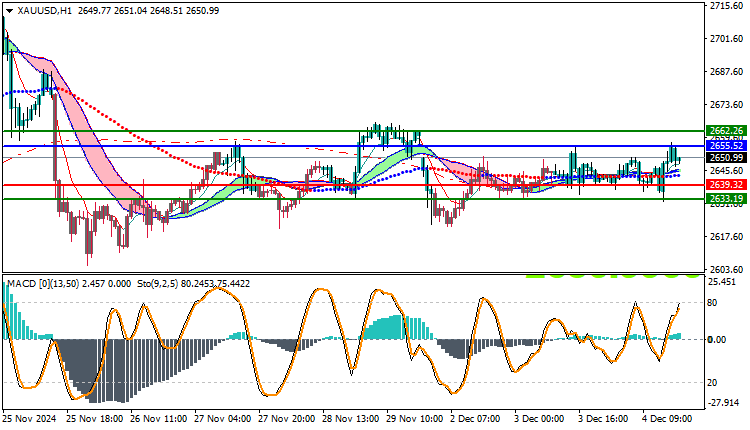Click the 4 Dec 09:00 time label
750x430 pixels.
(x=668, y=419)
